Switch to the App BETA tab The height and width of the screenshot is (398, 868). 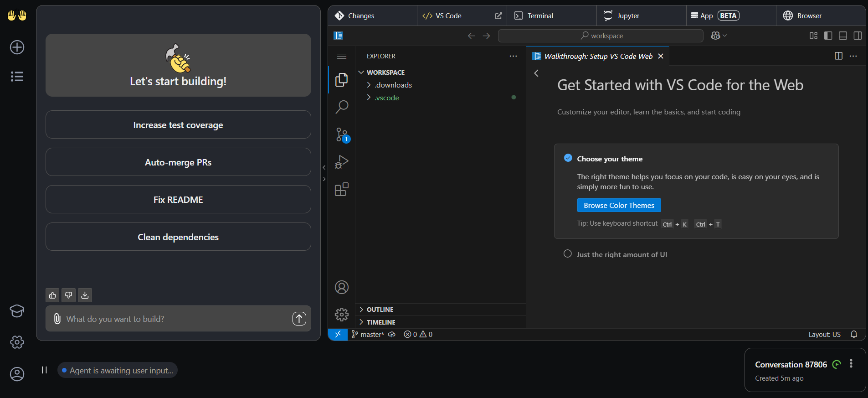tap(731, 16)
